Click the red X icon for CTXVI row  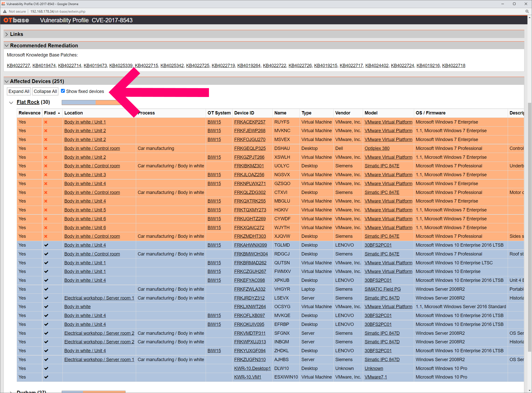[x=46, y=192]
